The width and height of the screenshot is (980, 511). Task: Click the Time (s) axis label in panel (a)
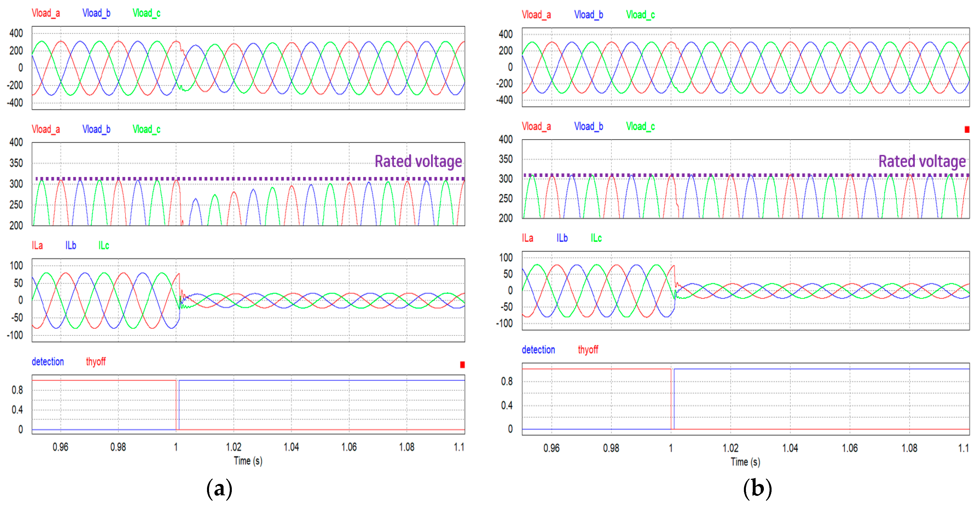point(248,461)
